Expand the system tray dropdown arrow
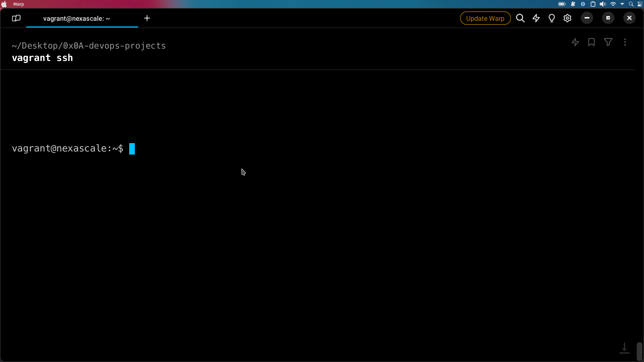Screen dimensions: 644x362 pos(622,4)
